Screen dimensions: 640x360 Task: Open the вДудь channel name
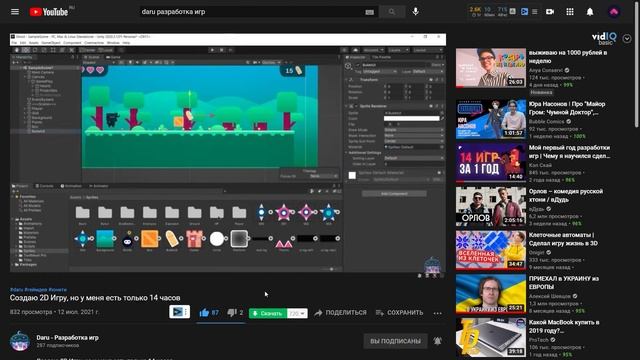(x=537, y=209)
